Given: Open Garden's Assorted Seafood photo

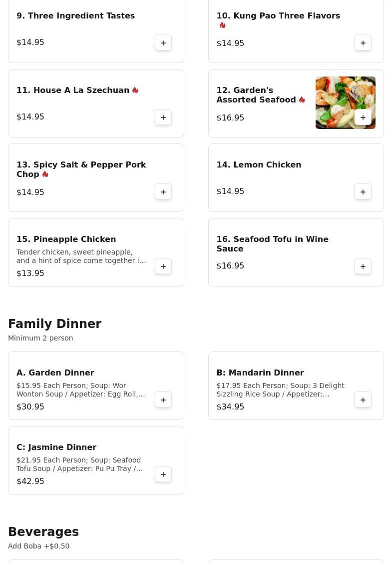Looking at the screenshot, I should tap(346, 102).
